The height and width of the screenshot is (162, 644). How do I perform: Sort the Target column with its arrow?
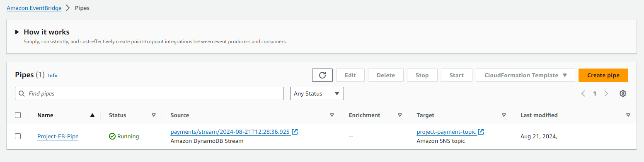point(504,115)
